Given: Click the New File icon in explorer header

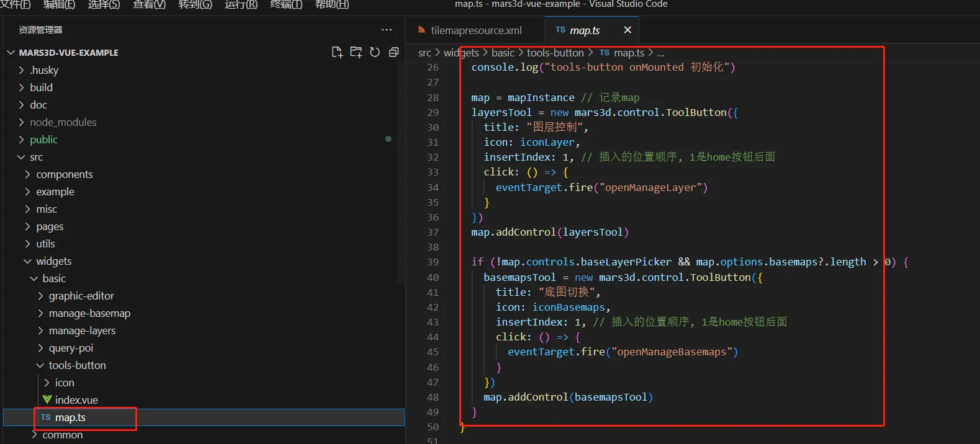Looking at the screenshot, I should (x=337, y=52).
